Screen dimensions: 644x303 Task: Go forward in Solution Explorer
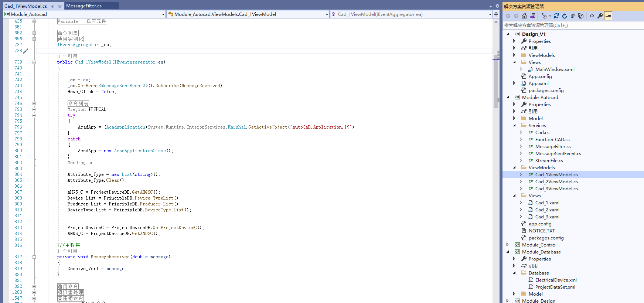516,16
